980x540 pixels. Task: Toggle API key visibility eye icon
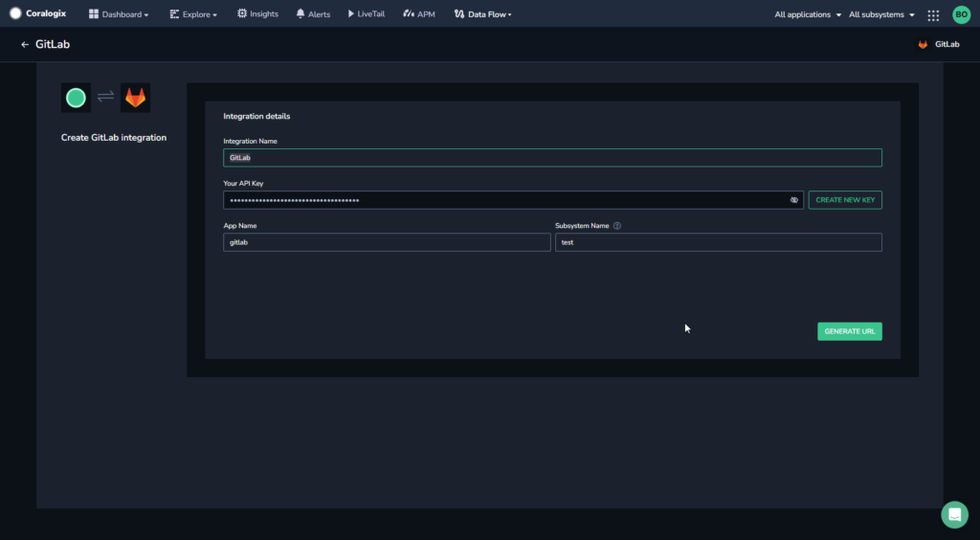[793, 200]
